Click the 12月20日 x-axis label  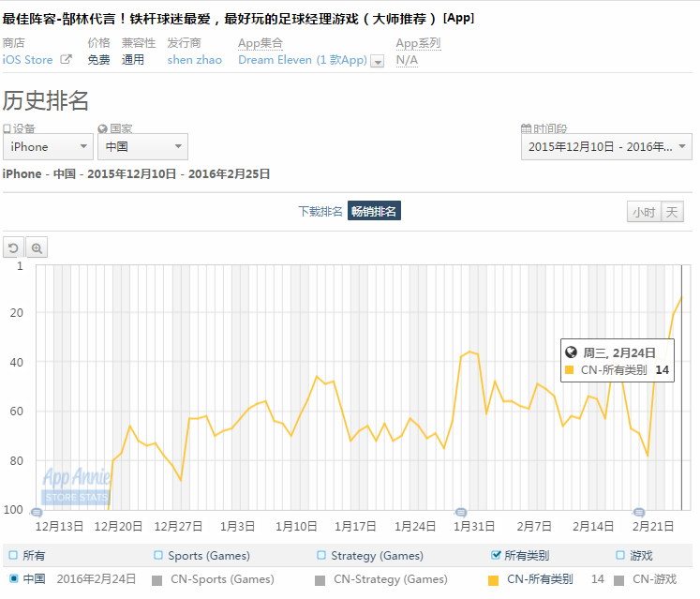point(118,527)
